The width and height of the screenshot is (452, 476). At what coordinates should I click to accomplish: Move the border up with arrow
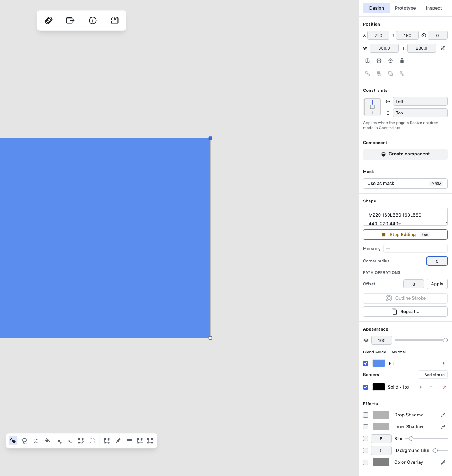pyautogui.click(x=431, y=387)
